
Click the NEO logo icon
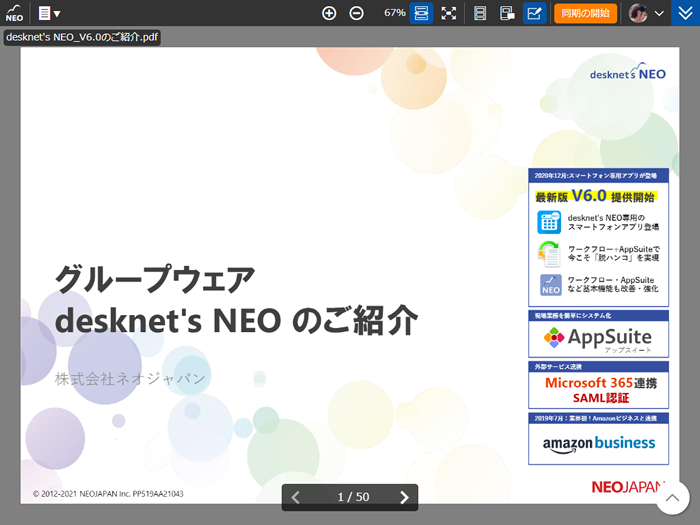14,13
